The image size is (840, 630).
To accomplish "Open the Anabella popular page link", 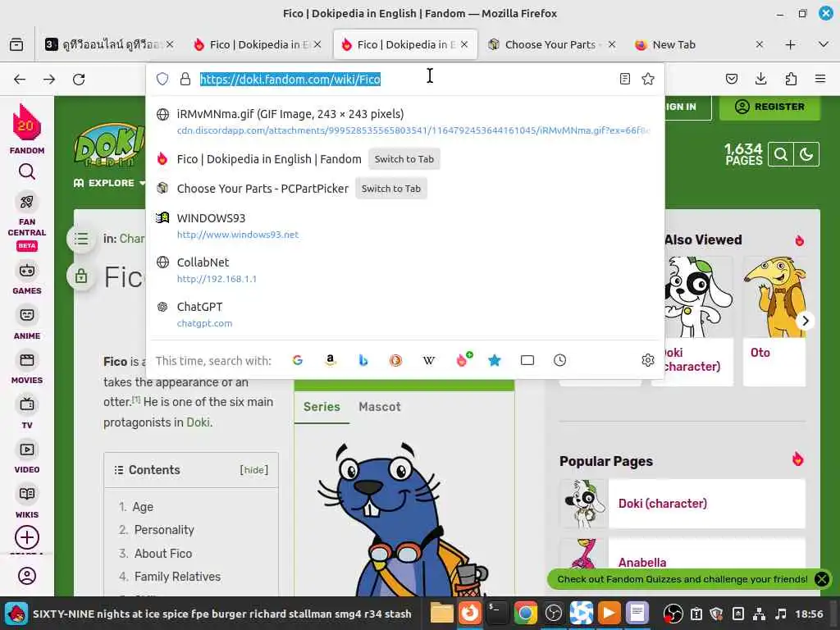I will coord(642,563).
